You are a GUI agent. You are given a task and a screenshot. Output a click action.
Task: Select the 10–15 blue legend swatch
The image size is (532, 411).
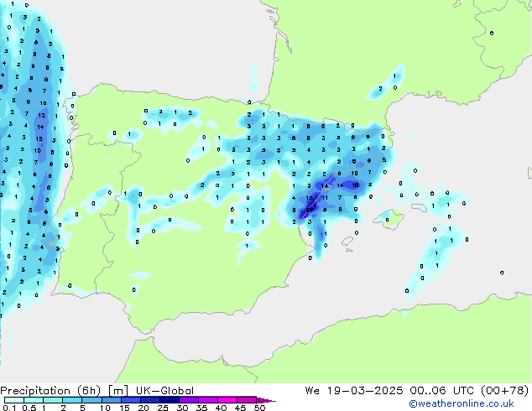point(111,400)
